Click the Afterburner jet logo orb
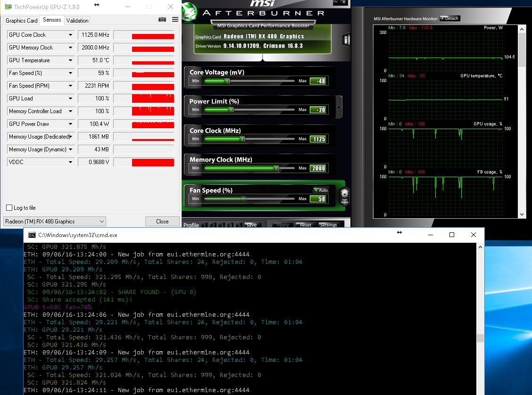This screenshot has width=532, height=395. point(189,12)
